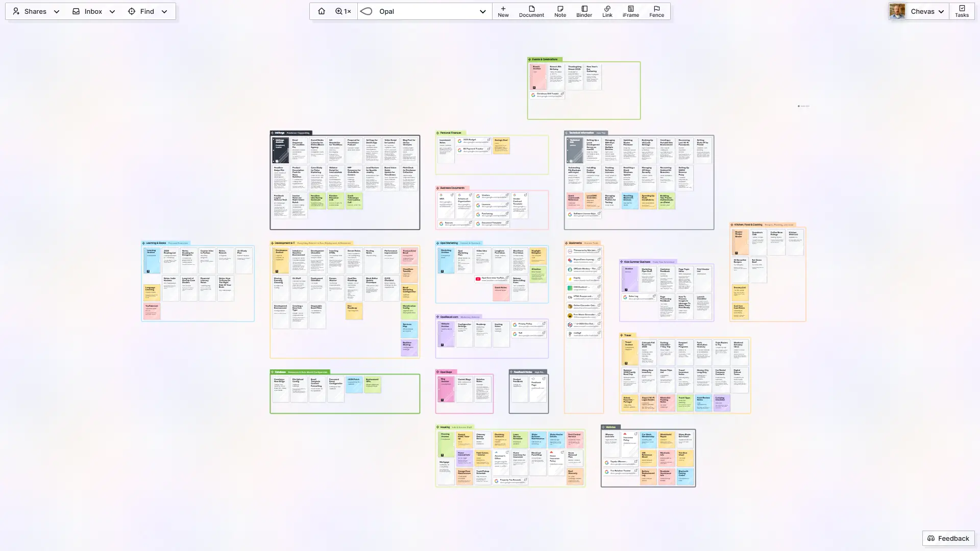Insert a Binder from the toolbar
Viewport: 980px width, 551px height.
[x=584, y=11]
